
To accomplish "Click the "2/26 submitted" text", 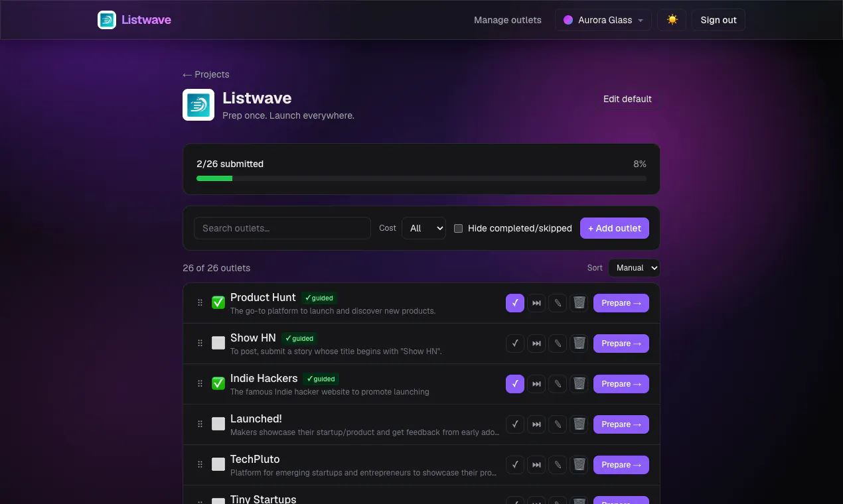I will coord(230,164).
